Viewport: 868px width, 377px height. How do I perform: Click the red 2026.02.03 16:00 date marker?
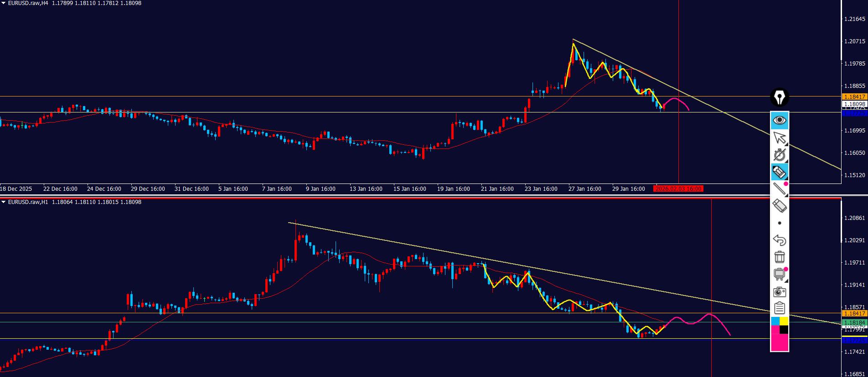point(678,188)
